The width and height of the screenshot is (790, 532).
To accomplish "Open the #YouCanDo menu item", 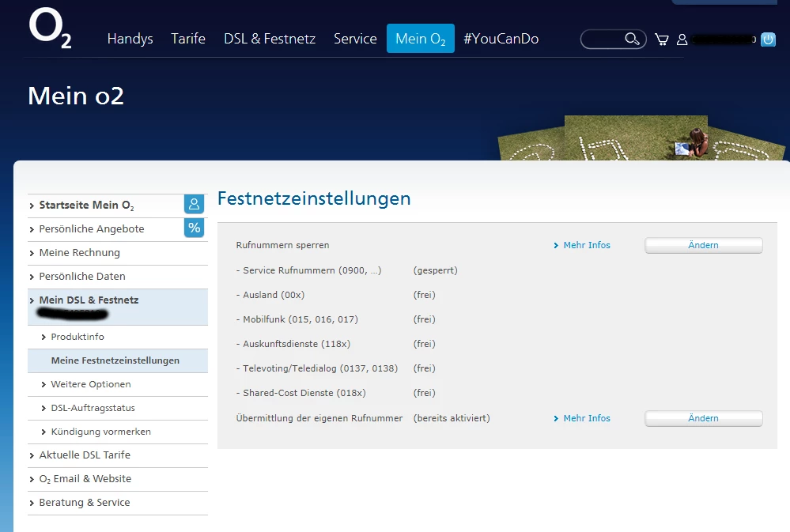I will click(x=501, y=39).
